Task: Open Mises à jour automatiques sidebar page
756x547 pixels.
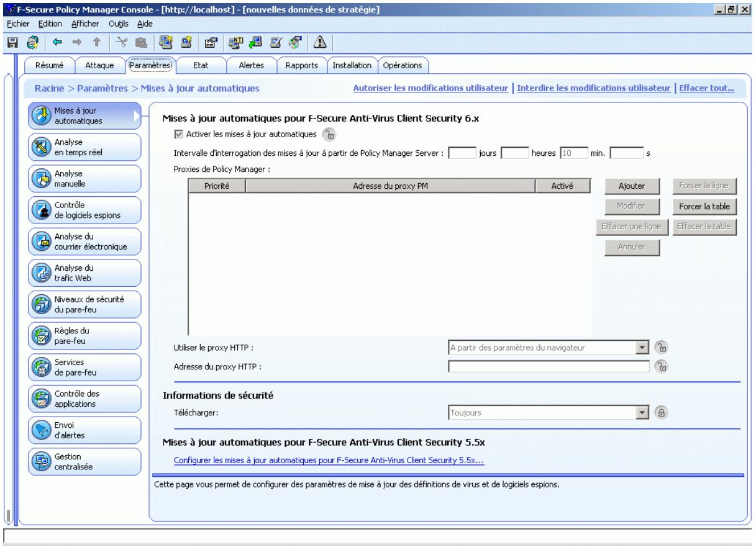Action: coord(84,117)
